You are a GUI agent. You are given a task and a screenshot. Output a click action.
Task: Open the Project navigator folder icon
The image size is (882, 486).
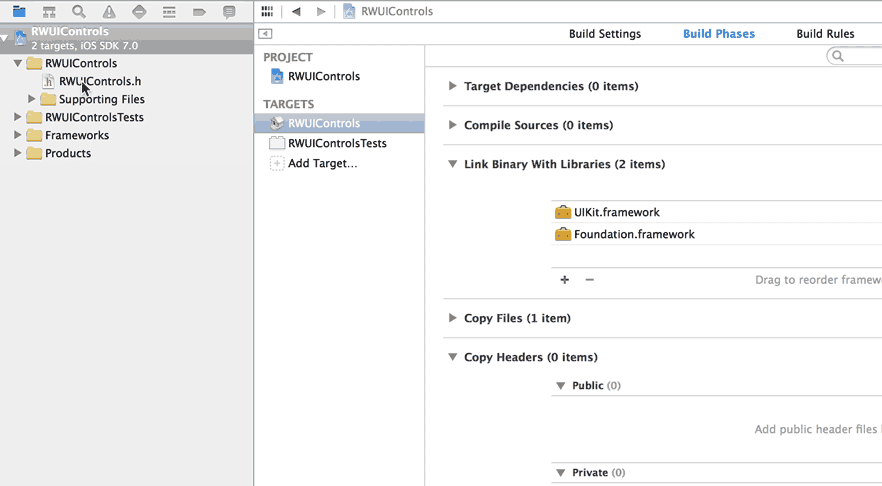click(19, 11)
